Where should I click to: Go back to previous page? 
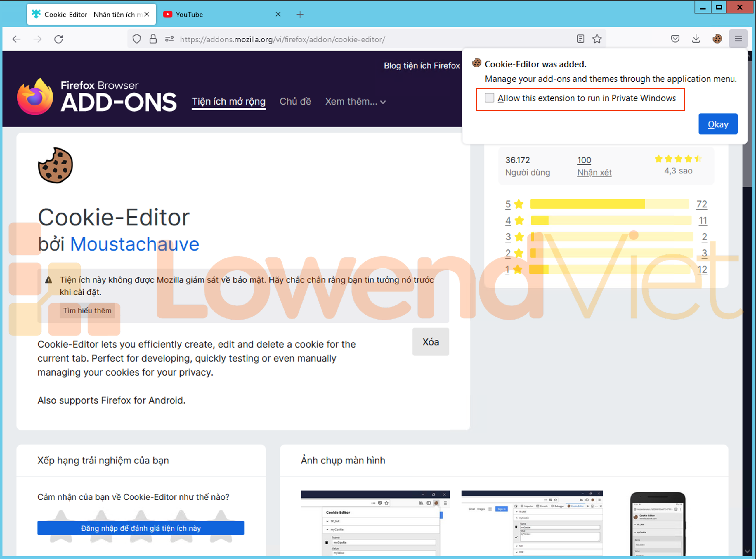[x=16, y=39]
